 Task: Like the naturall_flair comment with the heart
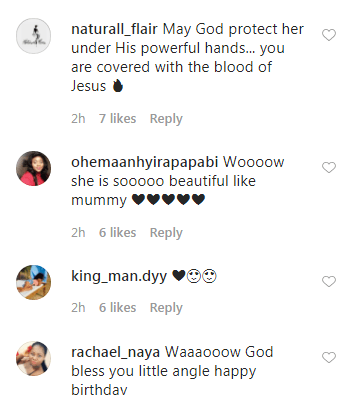tap(329, 35)
